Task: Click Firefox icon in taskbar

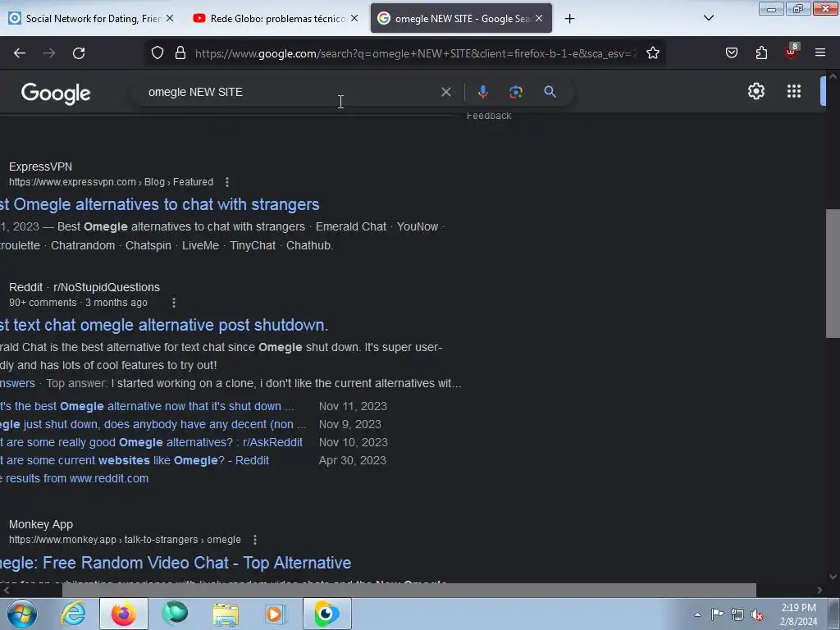Action: 124,614
